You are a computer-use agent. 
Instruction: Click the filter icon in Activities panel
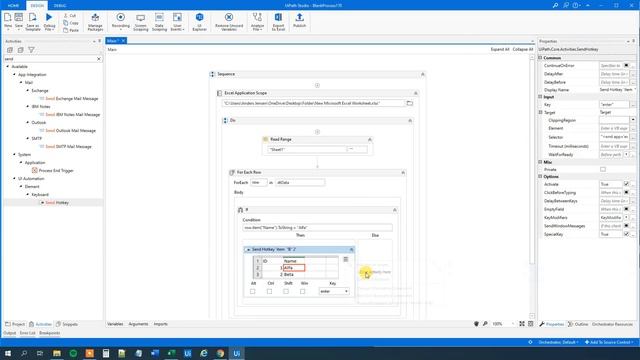pyautogui.click(x=31, y=50)
